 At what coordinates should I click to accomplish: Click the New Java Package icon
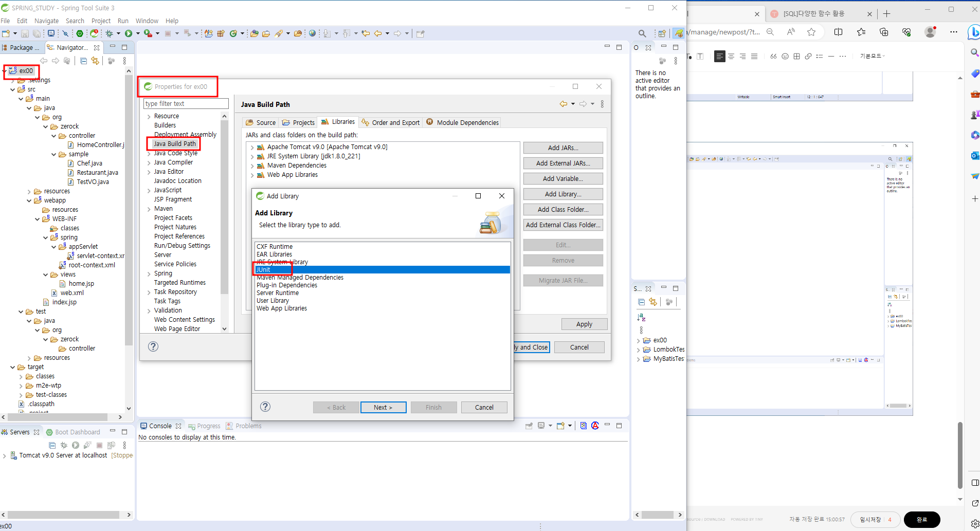[221, 33]
